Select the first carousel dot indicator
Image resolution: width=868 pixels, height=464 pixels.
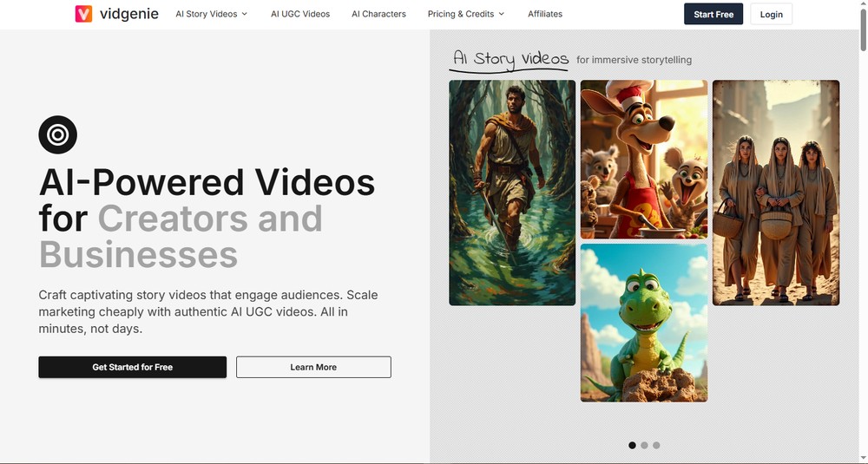point(632,445)
